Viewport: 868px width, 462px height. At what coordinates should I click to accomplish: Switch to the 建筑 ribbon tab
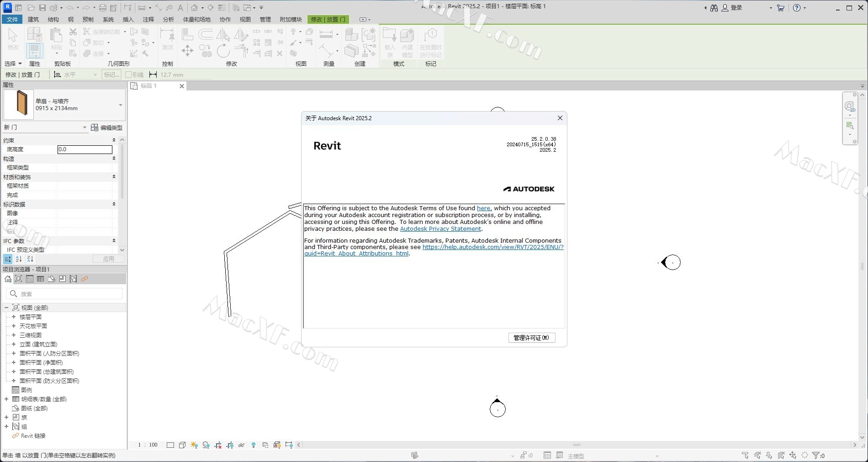(x=33, y=19)
